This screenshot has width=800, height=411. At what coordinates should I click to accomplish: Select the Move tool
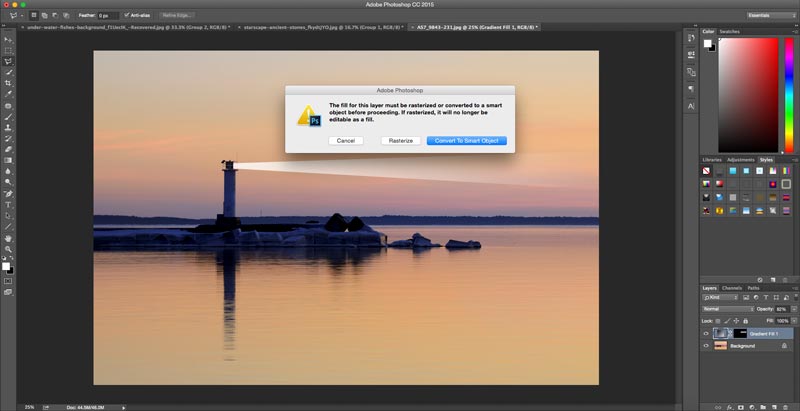[8, 40]
